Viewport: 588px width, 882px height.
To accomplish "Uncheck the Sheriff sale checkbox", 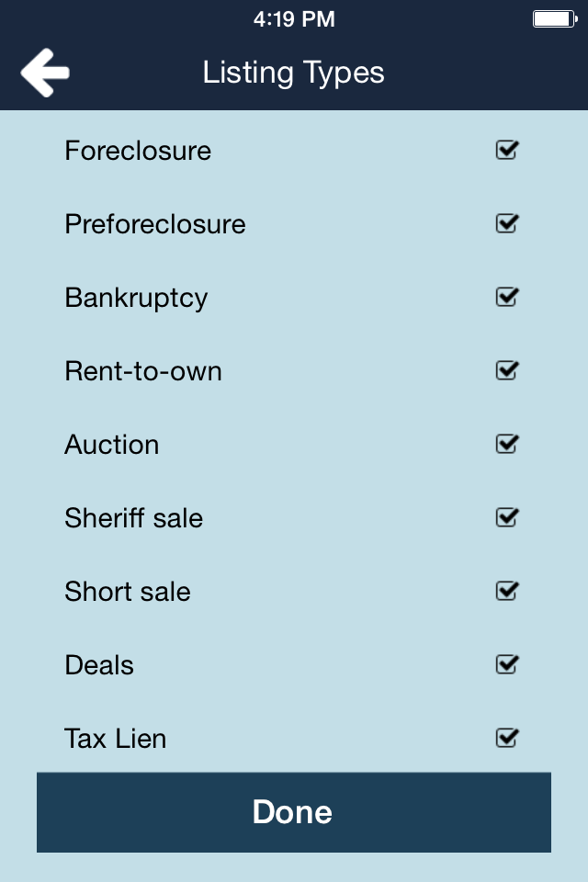I will pyautogui.click(x=507, y=517).
